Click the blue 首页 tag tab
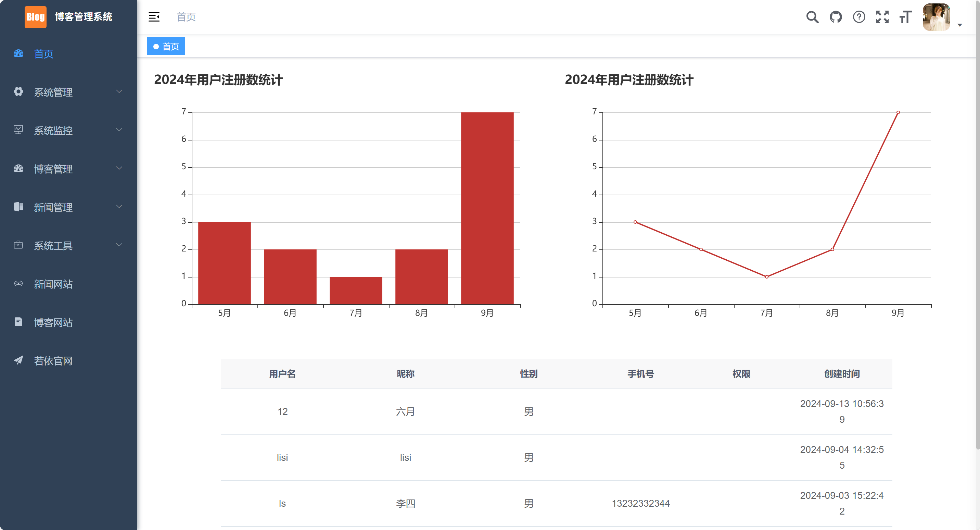980x530 pixels. (x=166, y=46)
